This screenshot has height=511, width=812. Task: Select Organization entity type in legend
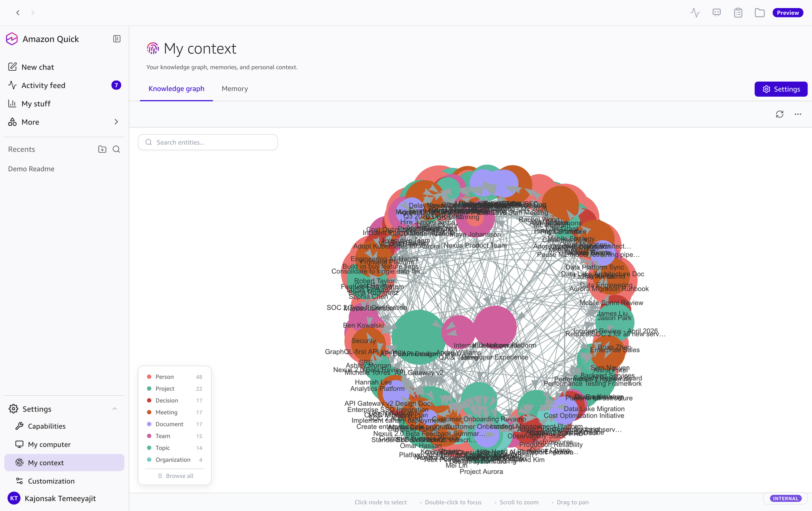click(175, 459)
